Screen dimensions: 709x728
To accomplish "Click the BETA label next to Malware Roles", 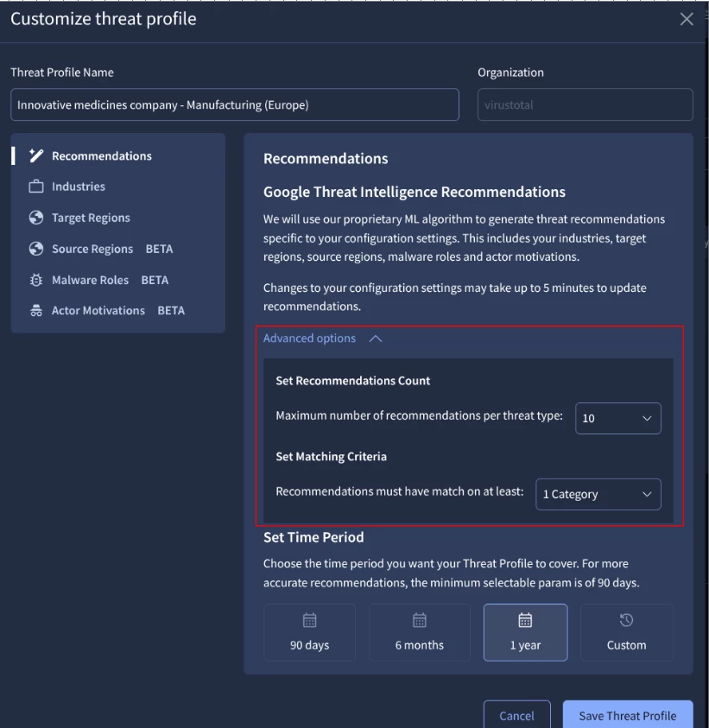I will tap(155, 280).
